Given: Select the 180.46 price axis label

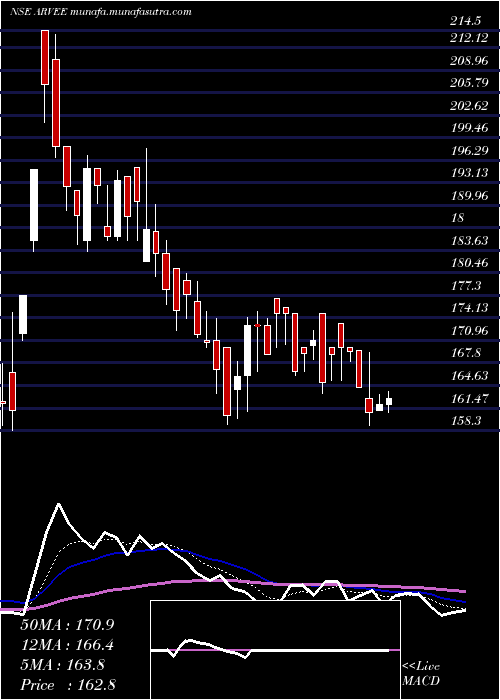Looking at the screenshot, I should coord(469,263).
